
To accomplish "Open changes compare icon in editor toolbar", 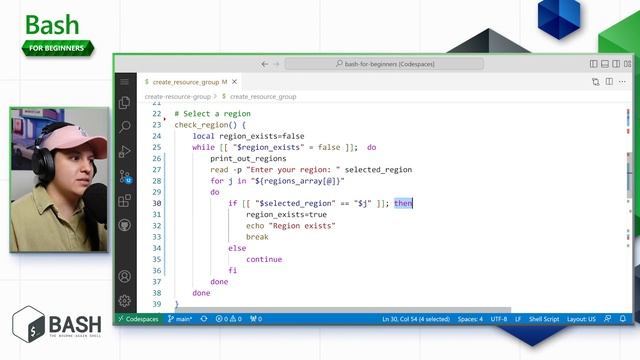I will tap(596, 82).
